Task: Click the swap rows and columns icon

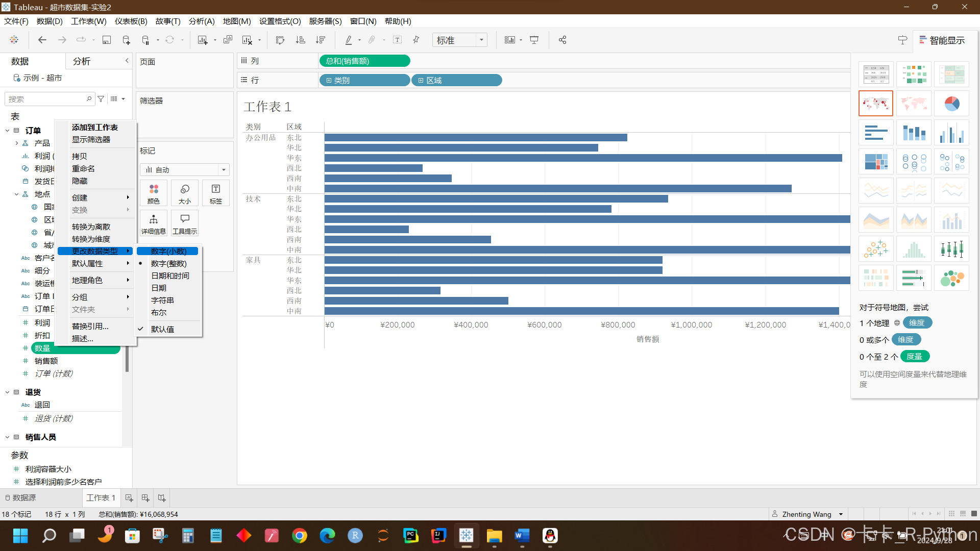Action: [280, 40]
